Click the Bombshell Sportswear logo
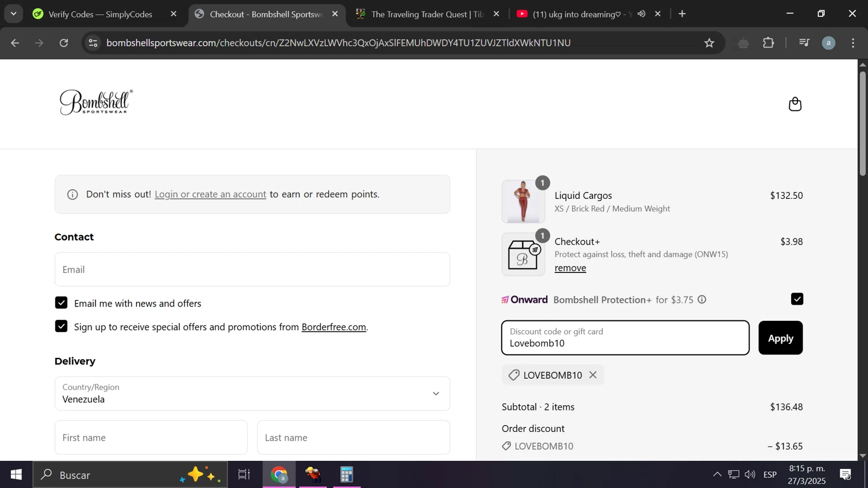This screenshot has height=488, width=868. click(x=96, y=102)
